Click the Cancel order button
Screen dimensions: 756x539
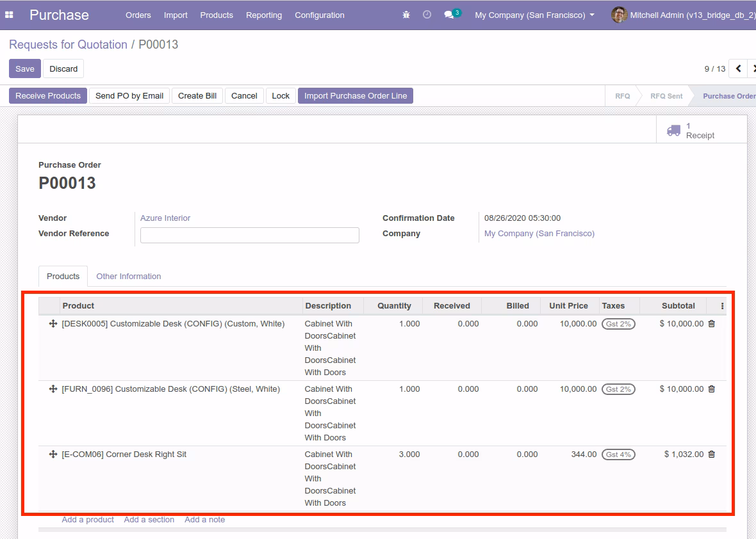pyautogui.click(x=244, y=96)
